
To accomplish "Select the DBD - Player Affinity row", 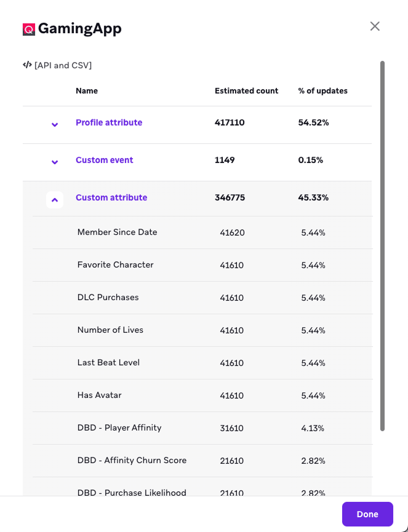I will 202,428.
